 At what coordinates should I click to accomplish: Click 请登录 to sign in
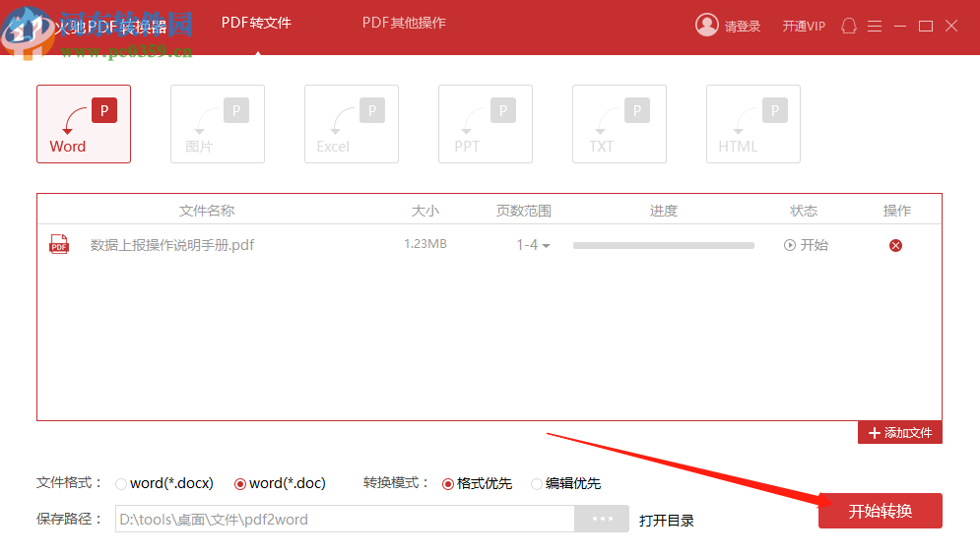click(x=743, y=27)
